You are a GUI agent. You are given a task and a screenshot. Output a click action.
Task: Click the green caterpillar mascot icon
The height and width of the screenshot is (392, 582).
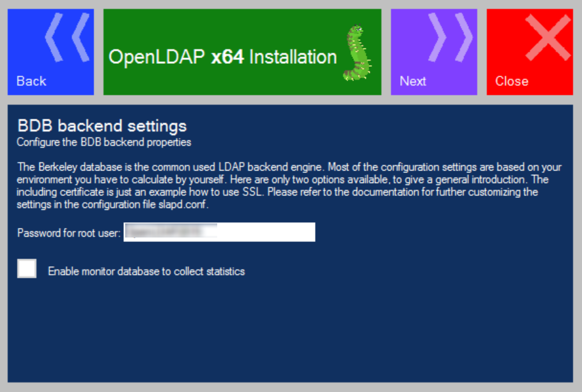click(357, 53)
